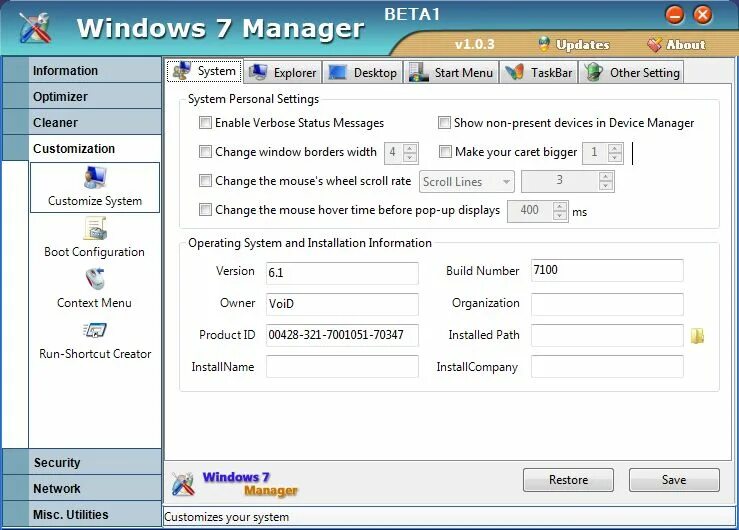This screenshot has width=739, height=530.
Task: Open the Run-Shortcut Creator icon
Action: tap(95, 330)
